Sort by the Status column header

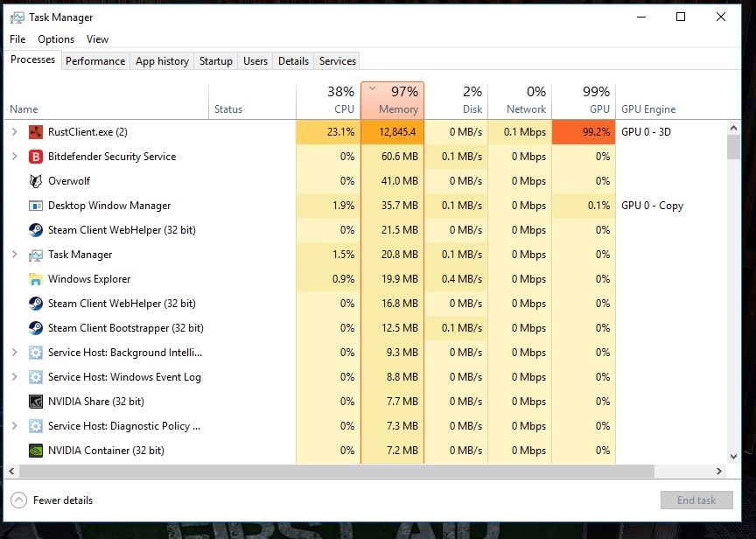click(252, 101)
